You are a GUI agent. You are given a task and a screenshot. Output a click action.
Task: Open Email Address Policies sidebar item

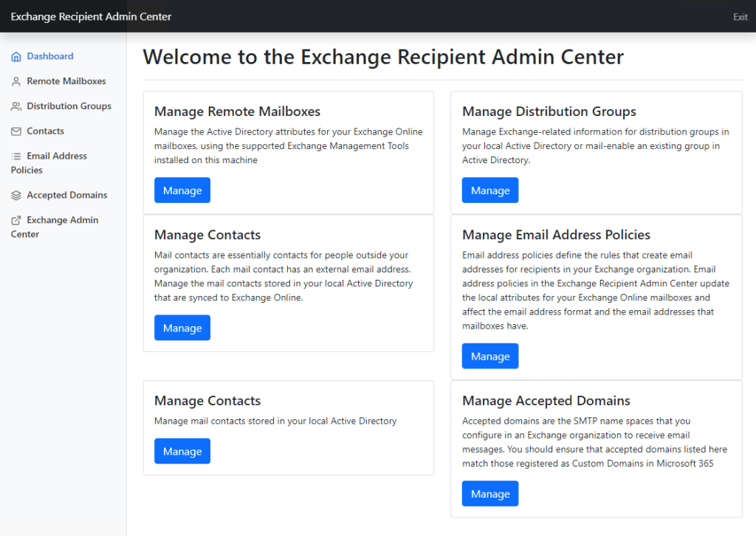click(49, 163)
